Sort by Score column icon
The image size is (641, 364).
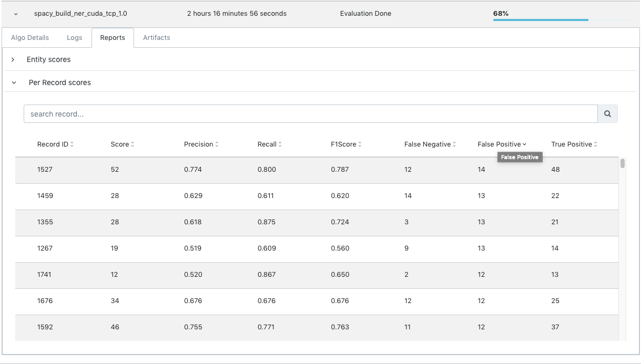click(x=133, y=144)
